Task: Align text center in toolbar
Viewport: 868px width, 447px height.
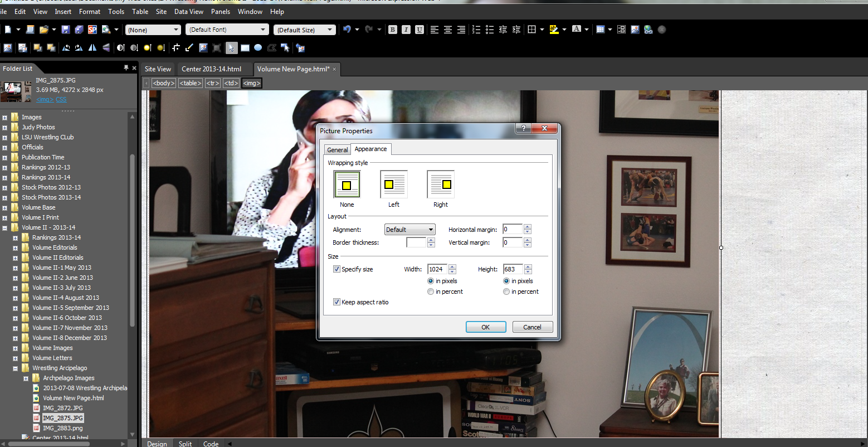Action: [448, 30]
